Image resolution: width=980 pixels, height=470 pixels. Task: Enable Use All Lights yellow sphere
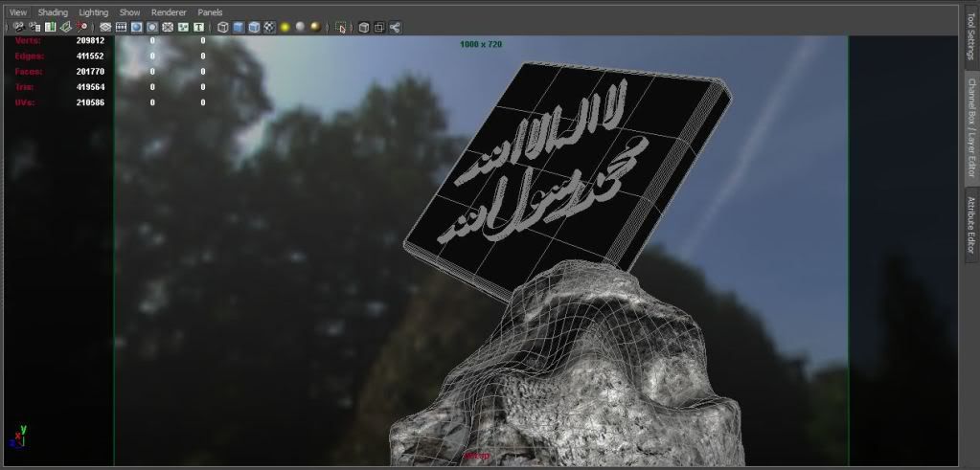[285, 27]
